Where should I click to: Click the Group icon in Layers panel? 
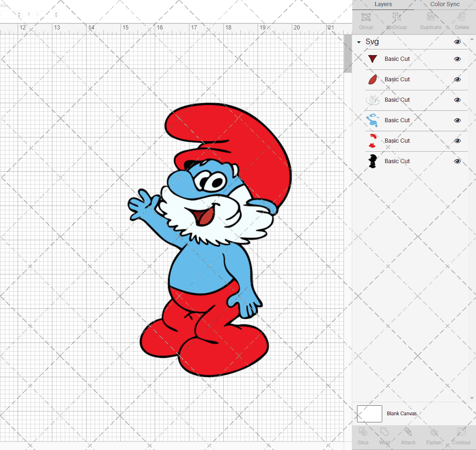[366, 17]
